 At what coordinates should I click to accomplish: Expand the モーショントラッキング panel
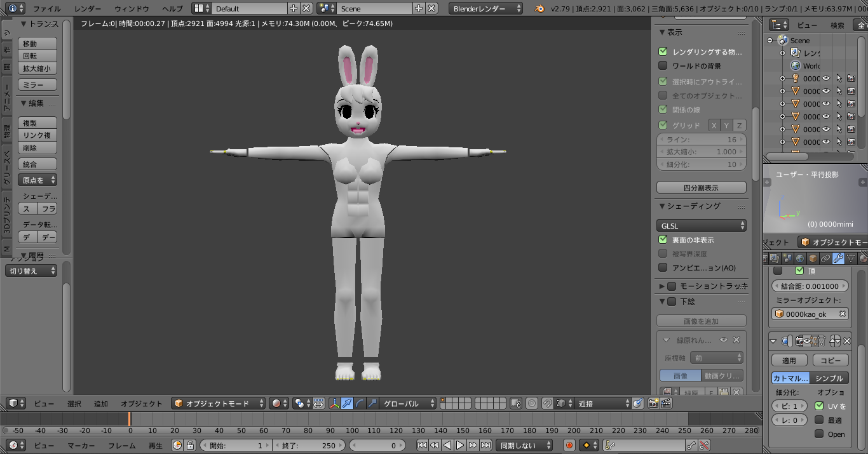pyautogui.click(x=661, y=286)
